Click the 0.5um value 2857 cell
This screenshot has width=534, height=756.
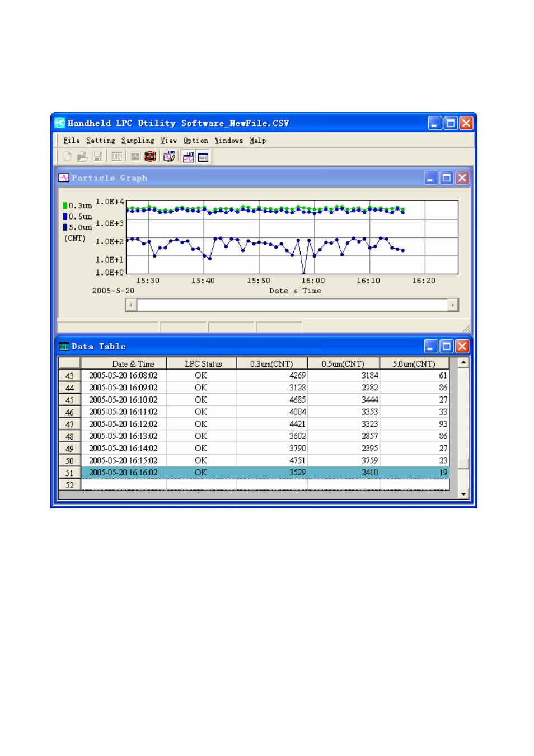click(344, 436)
